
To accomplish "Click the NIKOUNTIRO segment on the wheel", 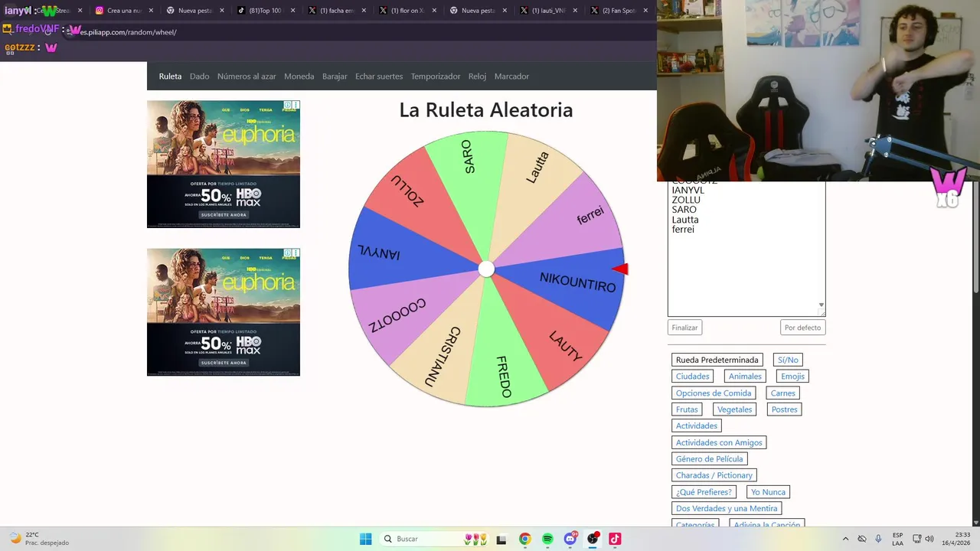I will 577,282.
